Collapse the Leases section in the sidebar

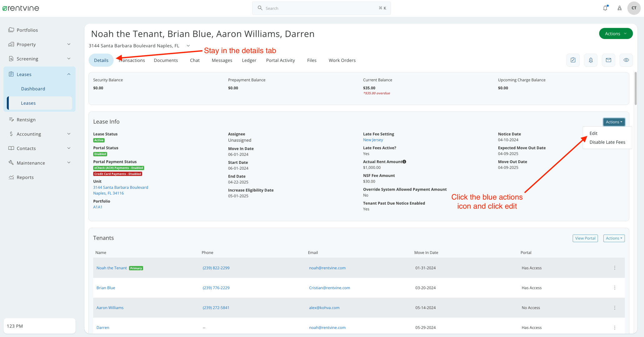point(69,74)
